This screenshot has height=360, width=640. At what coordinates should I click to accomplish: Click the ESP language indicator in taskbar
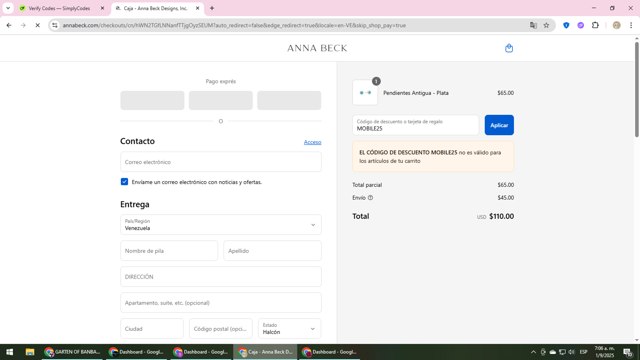[584, 352]
